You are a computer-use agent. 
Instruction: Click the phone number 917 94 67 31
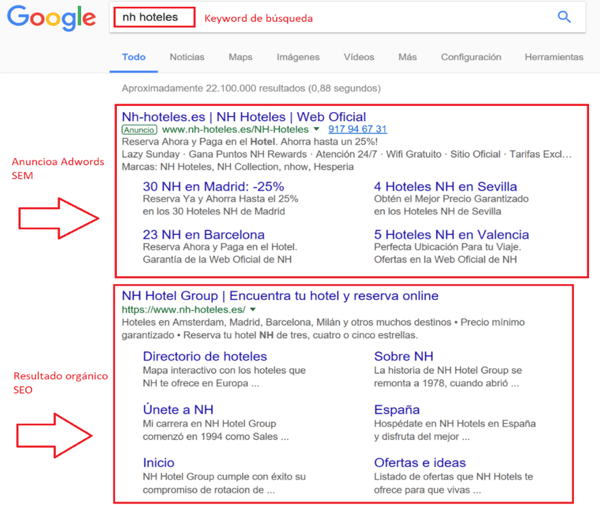tap(357, 130)
